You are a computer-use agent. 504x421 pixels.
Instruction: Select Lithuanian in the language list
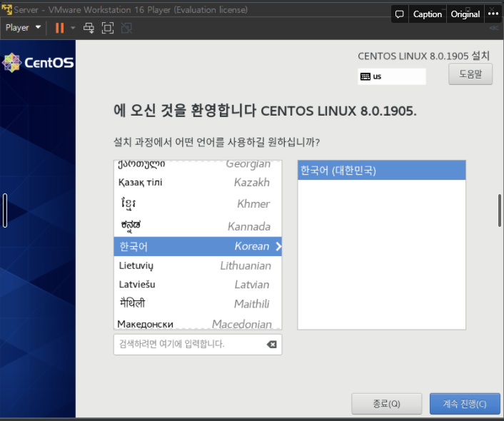click(198, 265)
